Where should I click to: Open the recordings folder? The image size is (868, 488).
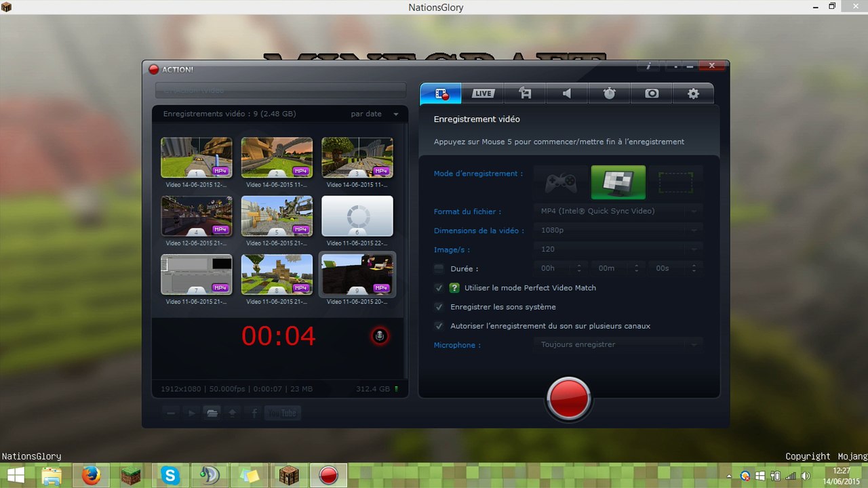212,413
